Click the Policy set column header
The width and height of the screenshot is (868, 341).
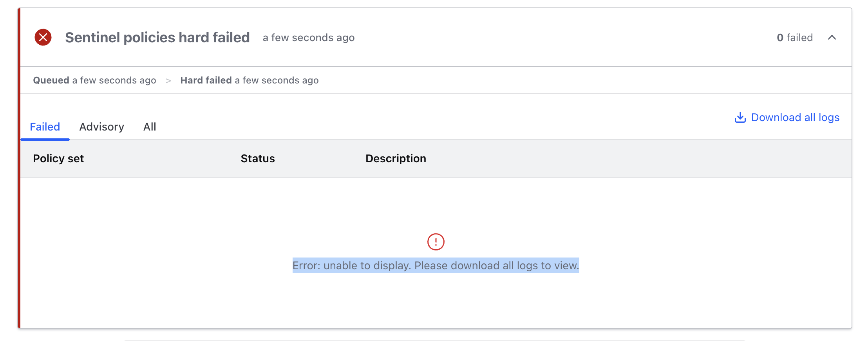58,159
